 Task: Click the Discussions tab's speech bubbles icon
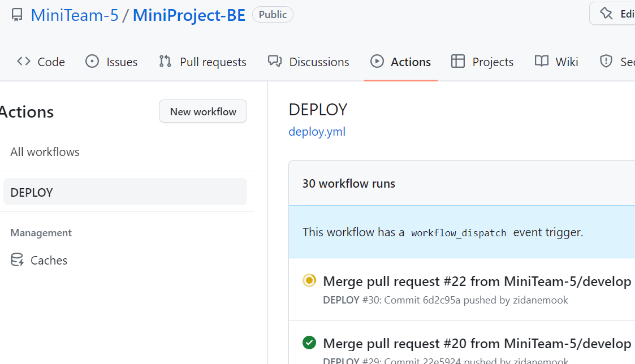(x=275, y=61)
